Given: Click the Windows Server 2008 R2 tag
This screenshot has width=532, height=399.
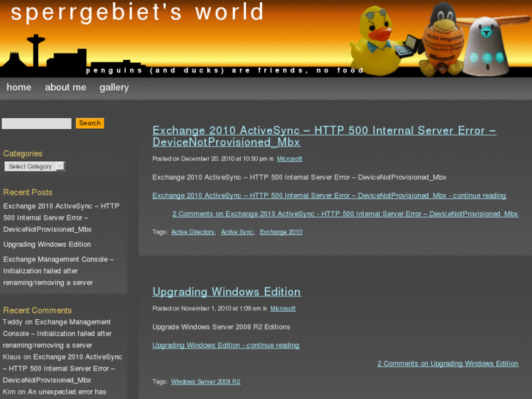Looking at the screenshot, I should [206, 381].
